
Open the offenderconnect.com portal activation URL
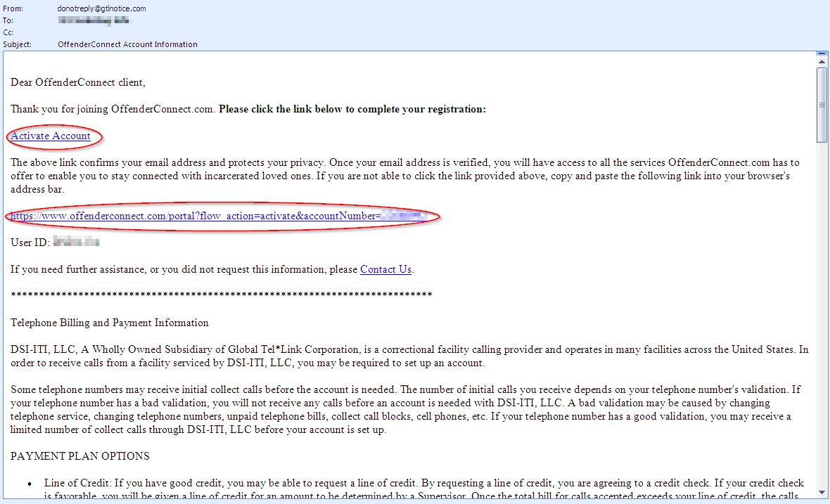click(x=218, y=216)
